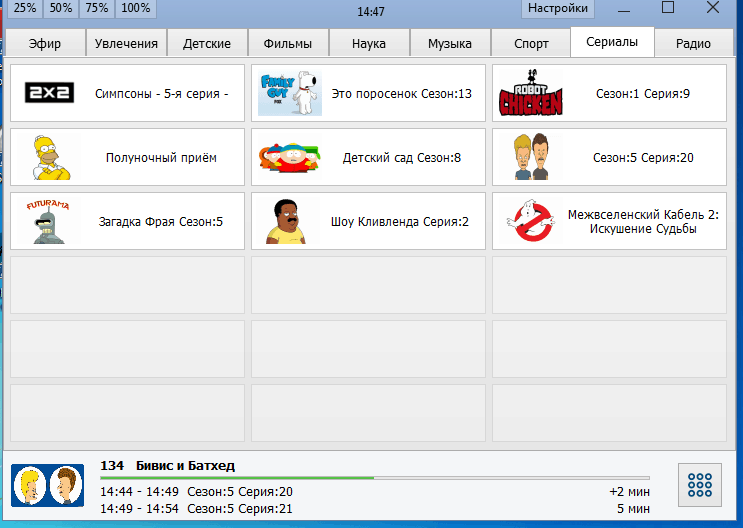Screen dimensions: 743x528
Task: Open the Радио tab
Action: pos(693,44)
